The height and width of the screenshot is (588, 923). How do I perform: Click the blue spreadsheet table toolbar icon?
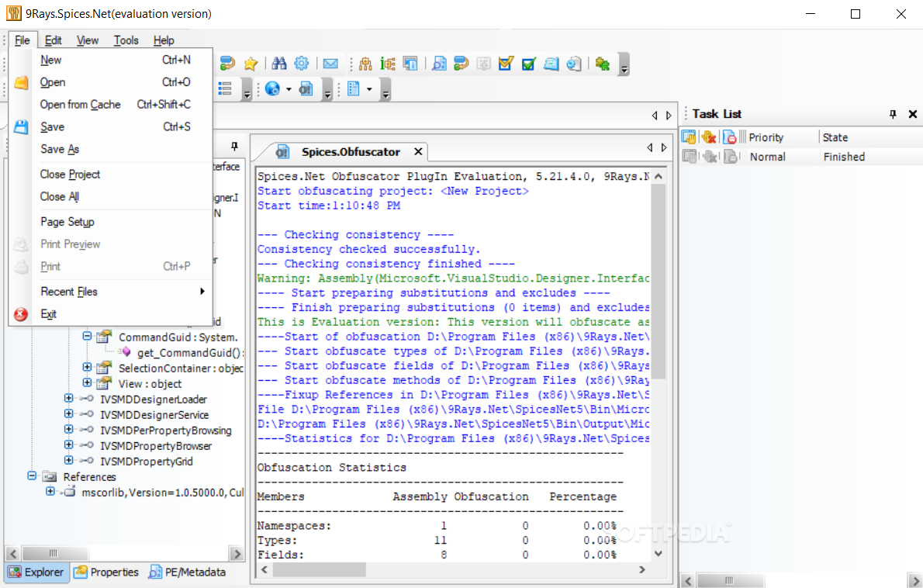pos(551,64)
